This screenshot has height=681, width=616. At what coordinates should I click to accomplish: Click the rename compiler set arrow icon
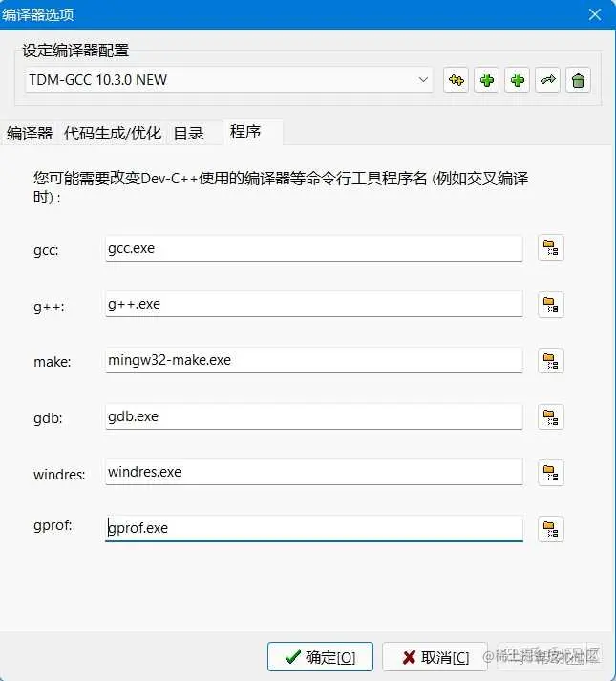pyautogui.click(x=547, y=80)
